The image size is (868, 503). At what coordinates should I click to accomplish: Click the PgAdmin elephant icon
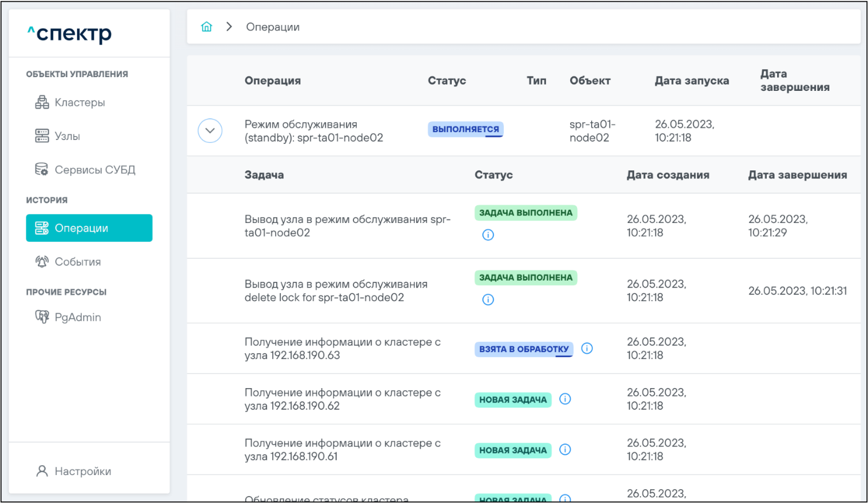click(42, 317)
